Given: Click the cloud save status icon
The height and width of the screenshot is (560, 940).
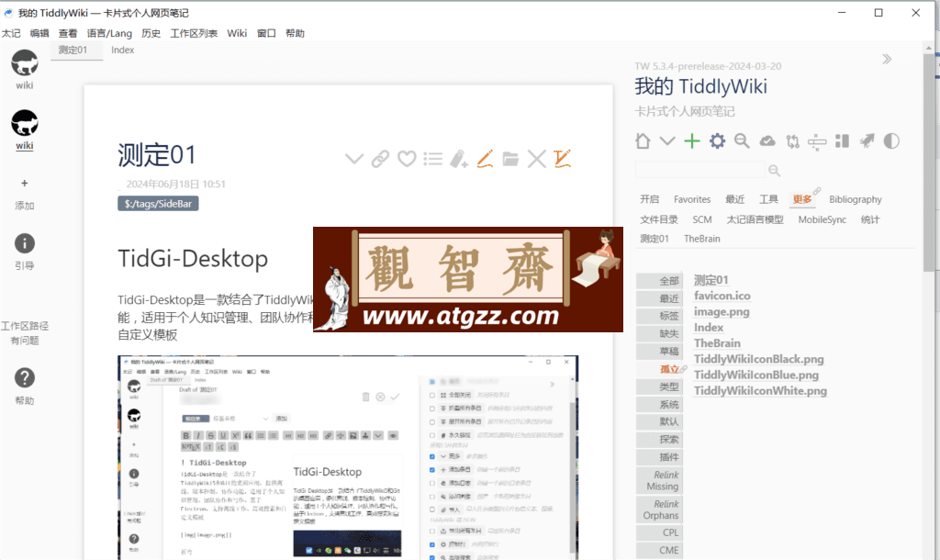Looking at the screenshot, I should (767, 140).
